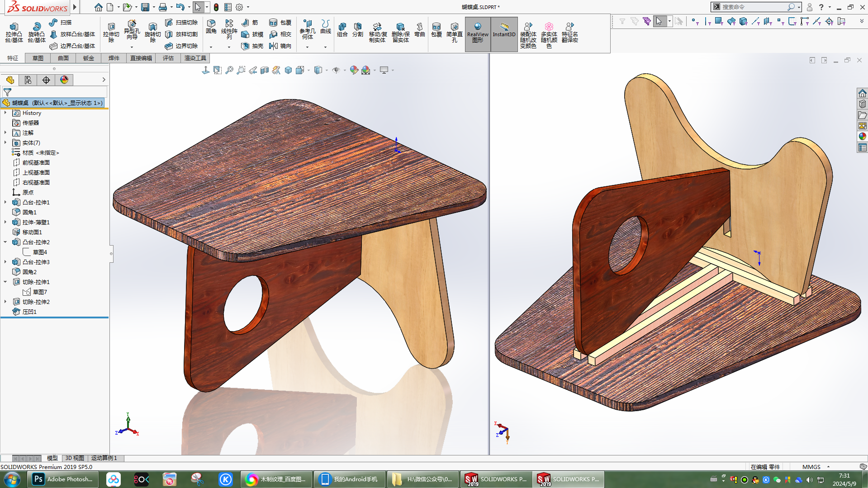Switch to the 曲面 (Surface) tab
Screen dimensions: 868x488
coord(63,58)
